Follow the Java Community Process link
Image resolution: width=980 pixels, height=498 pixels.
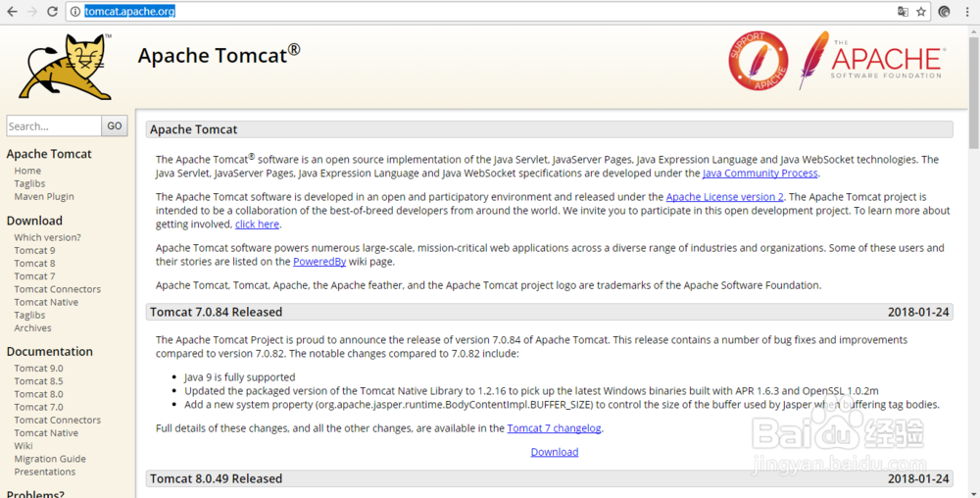760,174
